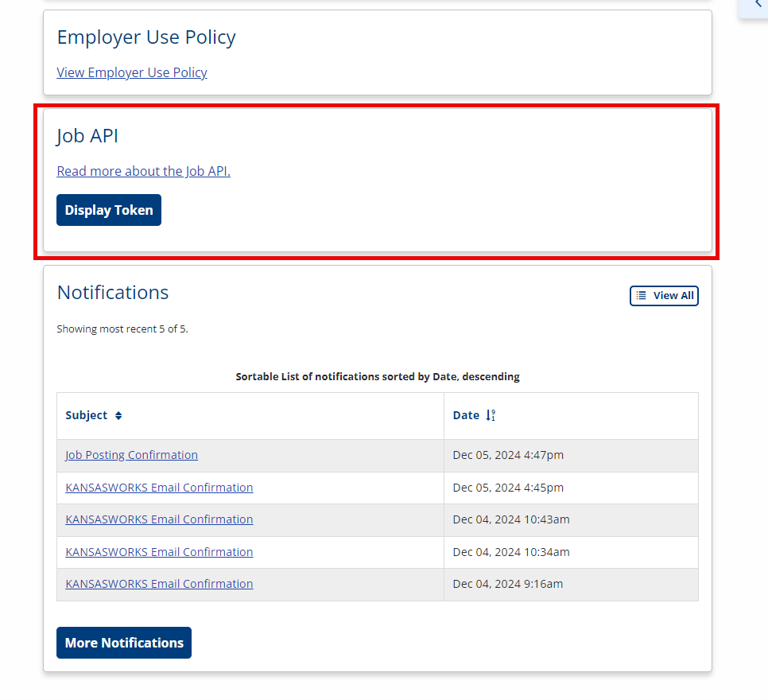Select the Notifications section heading
This screenshot has height=700, width=768.
click(x=113, y=293)
